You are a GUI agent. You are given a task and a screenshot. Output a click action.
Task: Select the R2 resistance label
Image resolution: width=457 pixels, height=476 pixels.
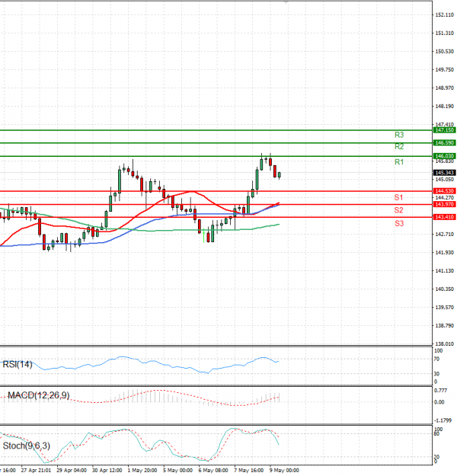coord(398,146)
